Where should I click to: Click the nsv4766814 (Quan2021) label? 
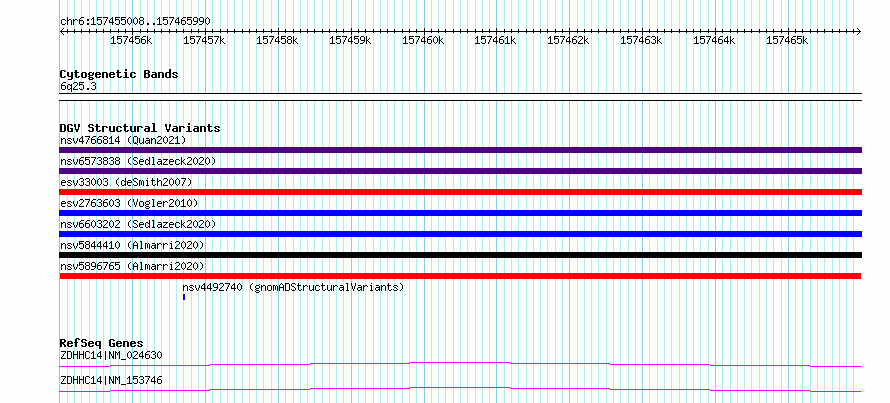tap(123, 140)
